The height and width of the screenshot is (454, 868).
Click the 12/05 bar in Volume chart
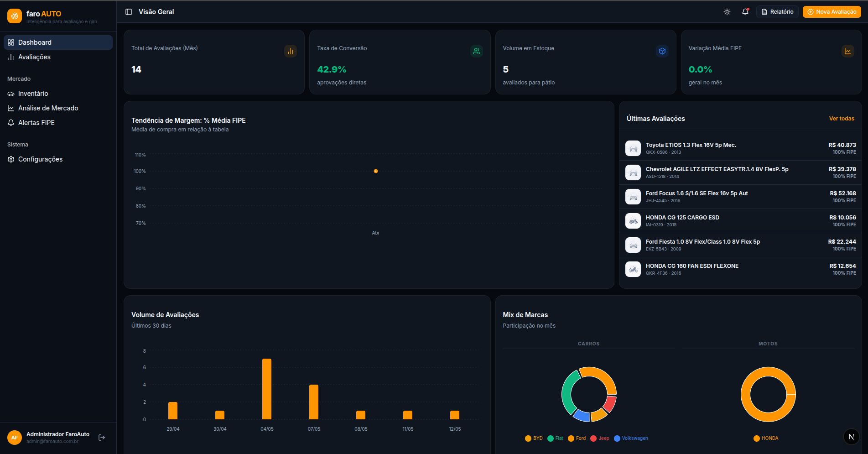[x=455, y=415]
